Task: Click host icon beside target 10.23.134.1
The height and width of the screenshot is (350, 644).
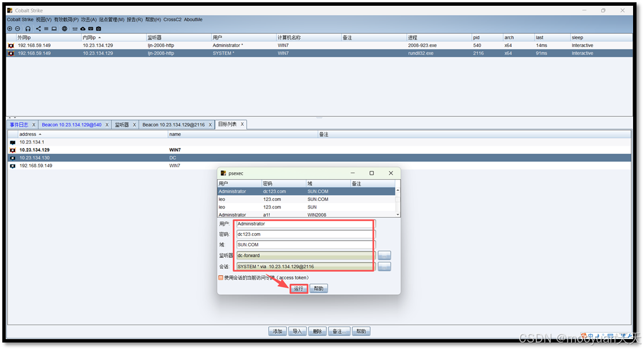Action: click(x=13, y=143)
